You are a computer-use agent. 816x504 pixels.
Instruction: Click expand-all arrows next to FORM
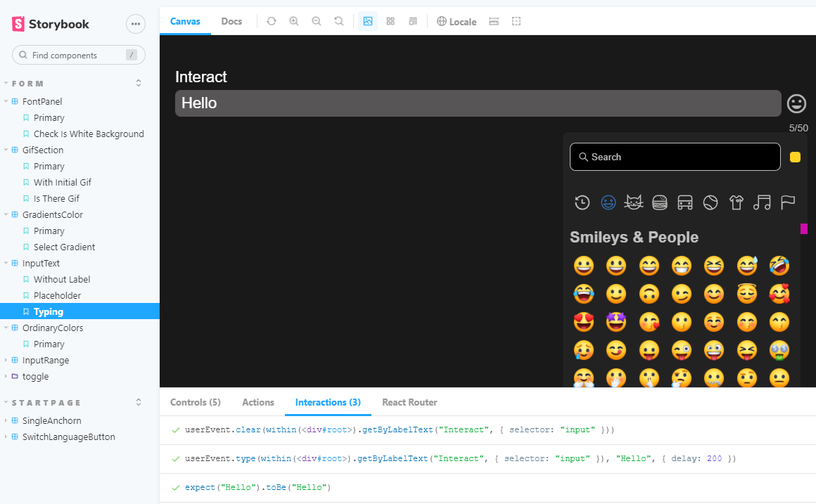(139, 83)
